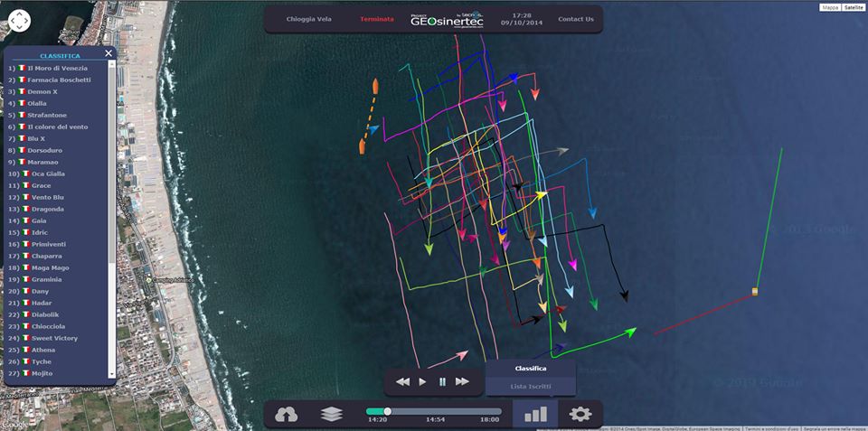Open the settings gear icon
Screen dimensions: 868x431
pyautogui.click(x=580, y=415)
